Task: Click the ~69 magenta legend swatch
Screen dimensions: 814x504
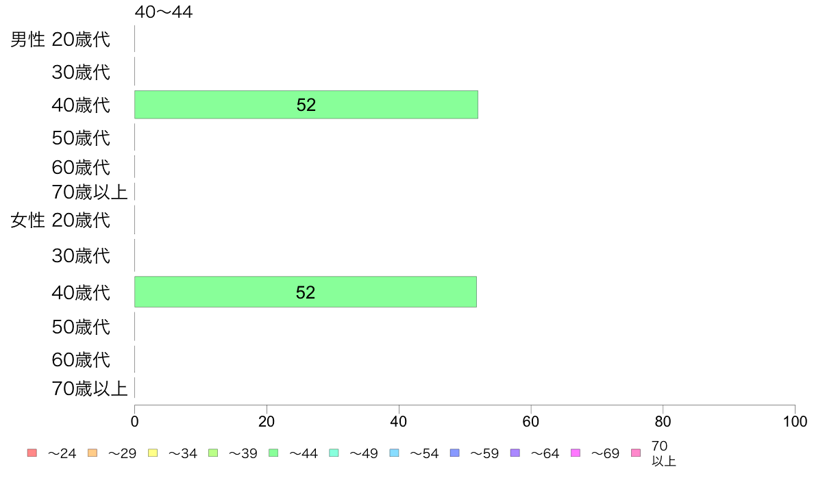Action: pos(575,453)
